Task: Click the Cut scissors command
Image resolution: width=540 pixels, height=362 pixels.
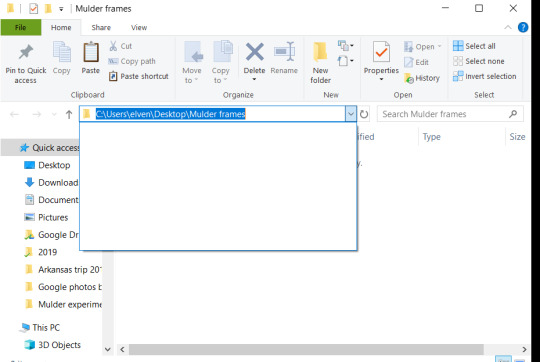Action: [120, 46]
